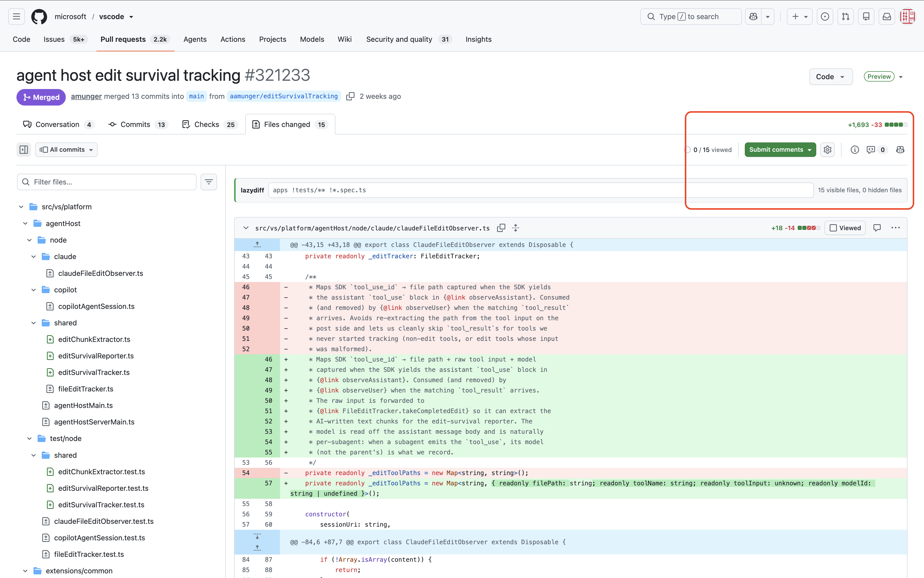Copy the claudeFileEditObserver.ts file path

click(x=501, y=228)
